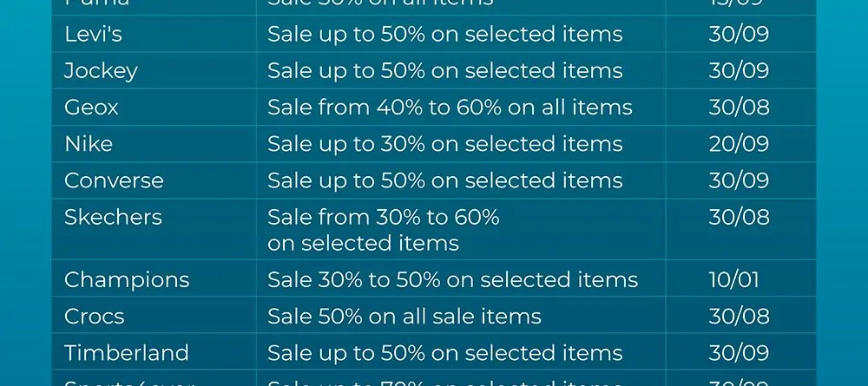868x386 pixels.
Task: Click Crocs sale 50% on all sale items
Action: coord(404,317)
